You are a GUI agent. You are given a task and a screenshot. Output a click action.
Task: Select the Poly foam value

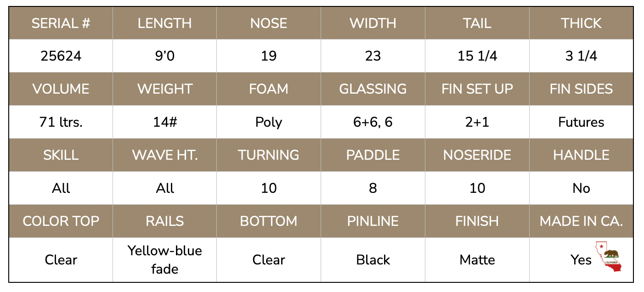[269, 122]
